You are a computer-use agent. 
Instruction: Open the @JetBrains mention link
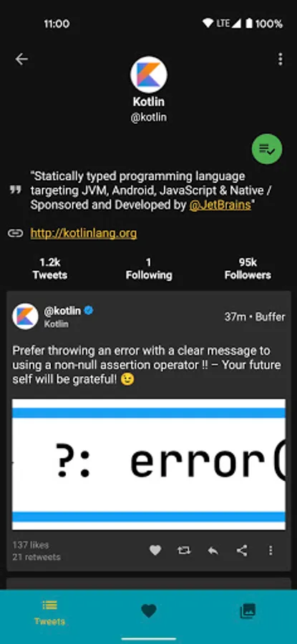(220, 205)
